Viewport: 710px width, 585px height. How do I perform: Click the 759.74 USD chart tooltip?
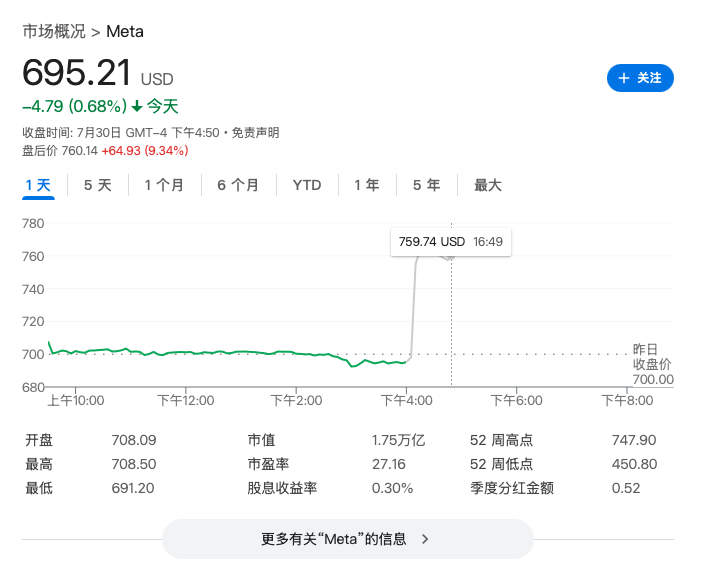click(x=451, y=242)
